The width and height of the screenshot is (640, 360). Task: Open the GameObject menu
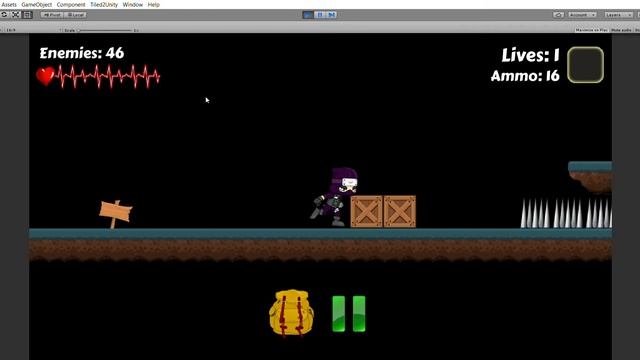pos(36,4)
